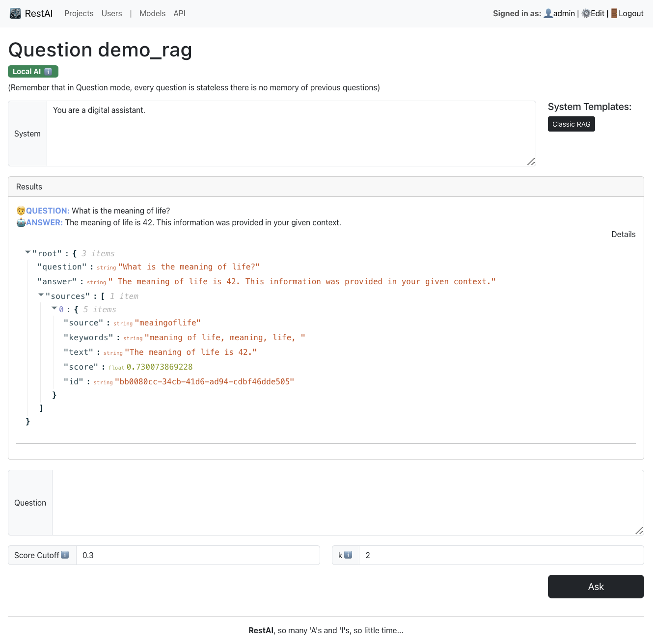Collapse the "sources" array node
Viewport: 653px width, 644px height.
click(x=41, y=295)
